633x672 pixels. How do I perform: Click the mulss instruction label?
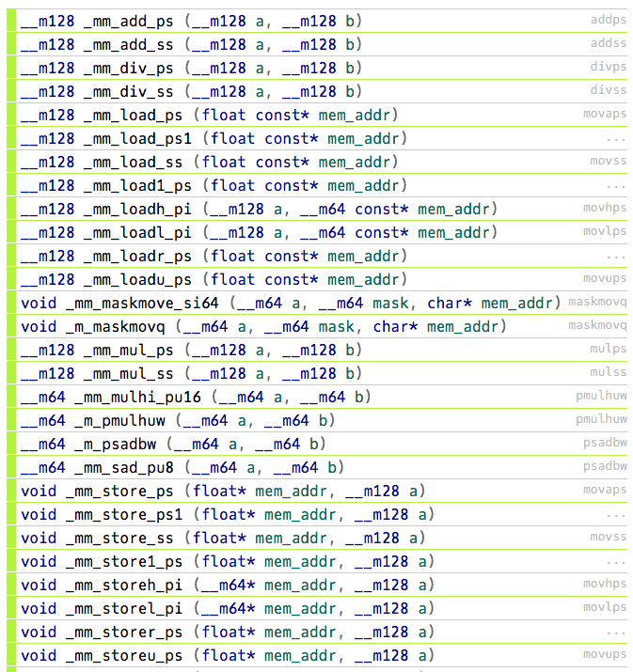609,372
